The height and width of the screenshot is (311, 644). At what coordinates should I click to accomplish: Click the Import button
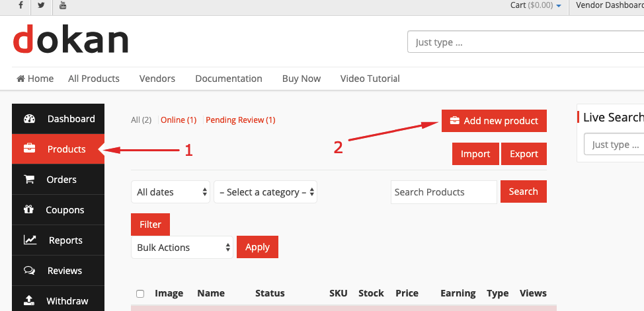tap(475, 154)
